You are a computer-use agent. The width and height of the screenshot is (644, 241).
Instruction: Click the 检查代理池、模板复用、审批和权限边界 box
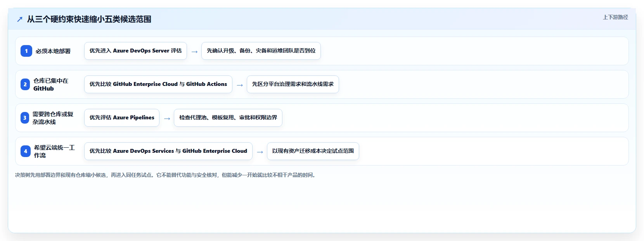[228, 118]
